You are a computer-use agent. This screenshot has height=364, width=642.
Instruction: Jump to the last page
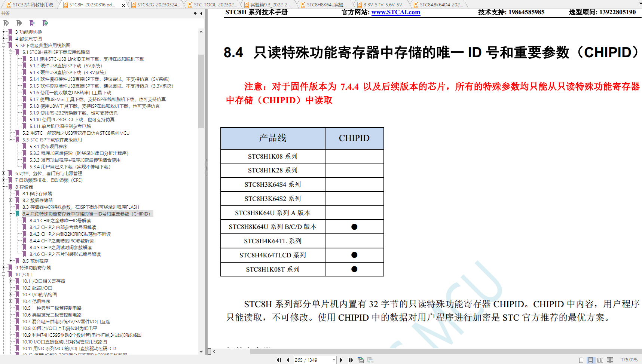351,360
